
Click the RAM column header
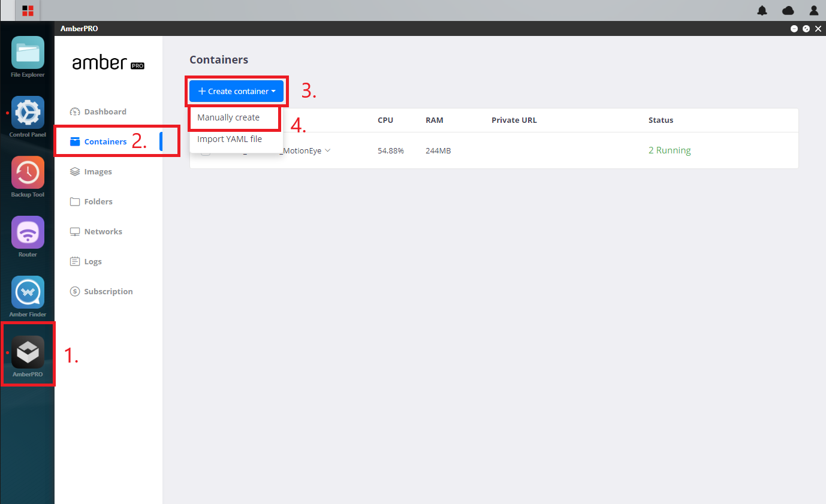(x=435, y=120)
